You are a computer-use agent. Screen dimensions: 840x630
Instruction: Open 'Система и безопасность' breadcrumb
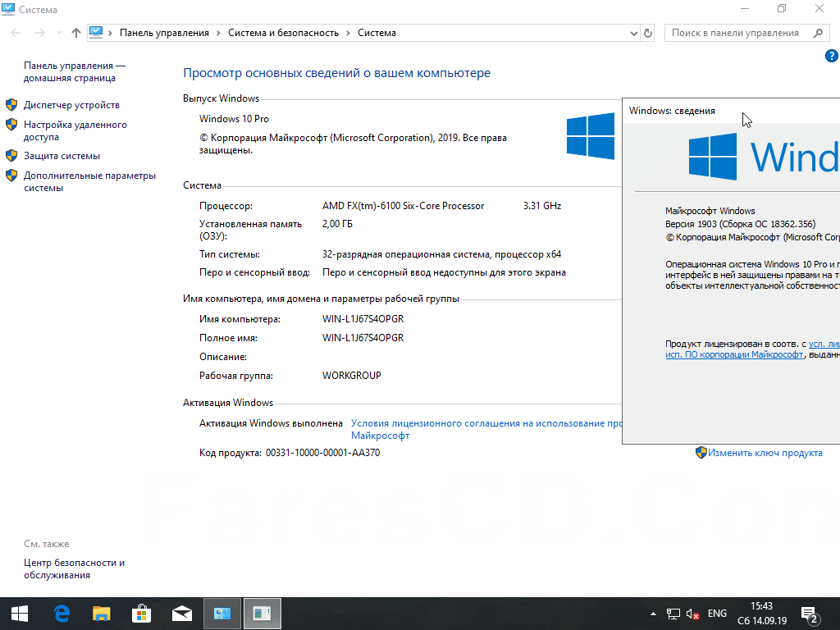click(283, 33)
